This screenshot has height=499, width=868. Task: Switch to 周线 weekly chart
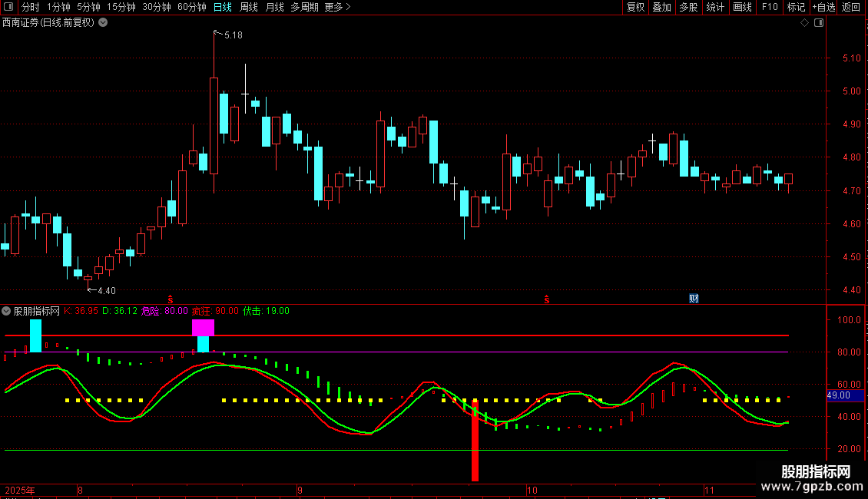[249, 7]
